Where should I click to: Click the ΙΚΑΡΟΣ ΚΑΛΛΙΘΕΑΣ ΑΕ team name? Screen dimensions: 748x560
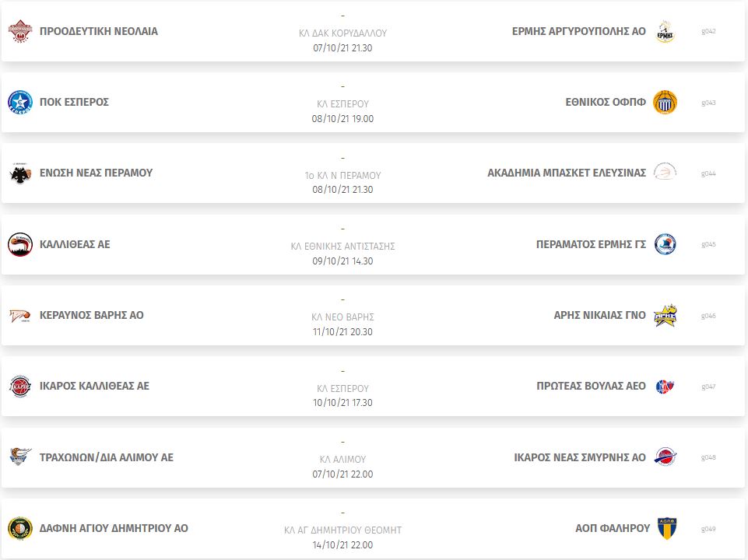(94, 387)
